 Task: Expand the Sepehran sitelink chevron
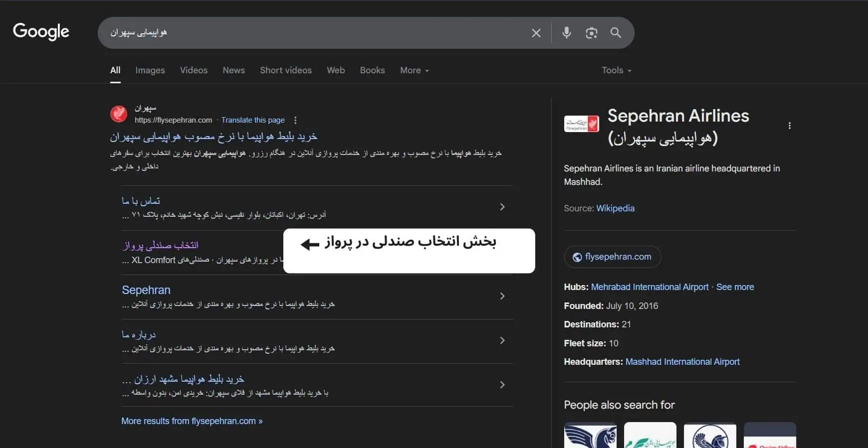tap(502, 296)
